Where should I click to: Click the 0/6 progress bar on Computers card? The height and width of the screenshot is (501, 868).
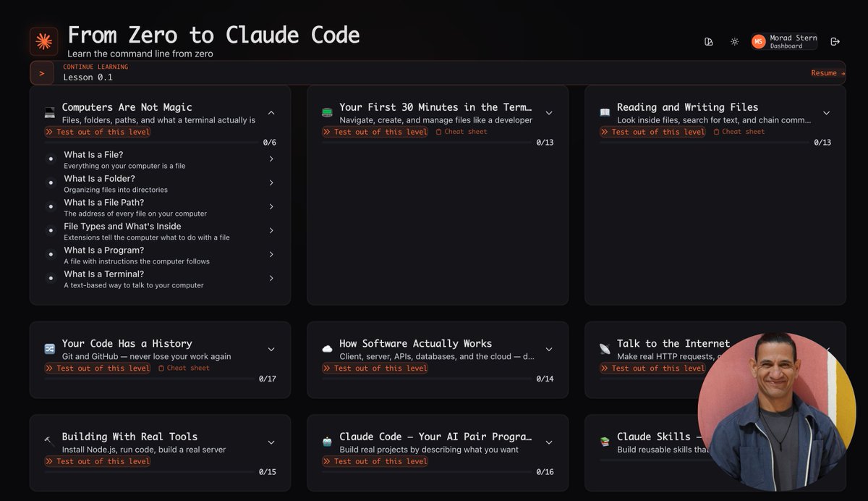point(148,143)
